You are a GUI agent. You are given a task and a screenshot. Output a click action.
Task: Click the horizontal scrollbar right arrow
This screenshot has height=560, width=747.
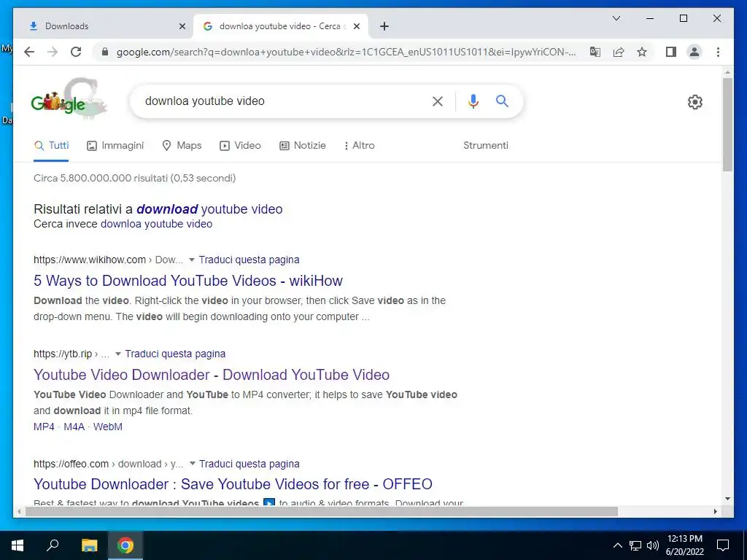point(716,511)
